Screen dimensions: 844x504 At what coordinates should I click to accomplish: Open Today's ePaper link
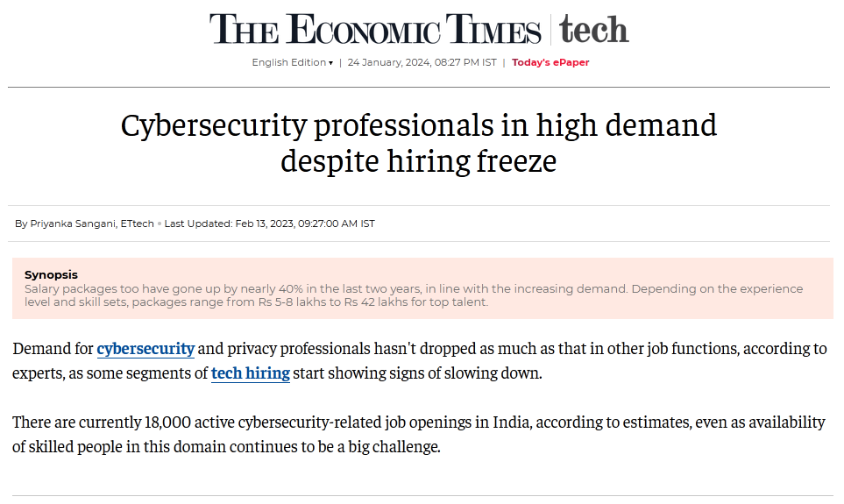tap(550, 63)
